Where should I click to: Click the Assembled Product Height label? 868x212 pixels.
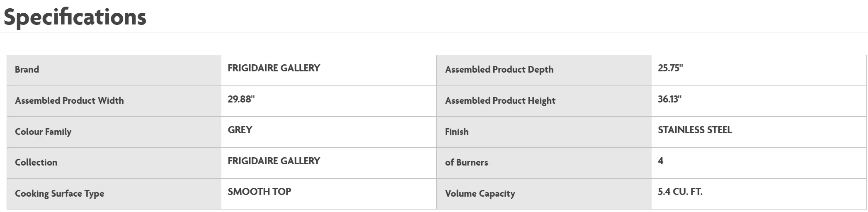pyautogui.click(x=500, y=101)
